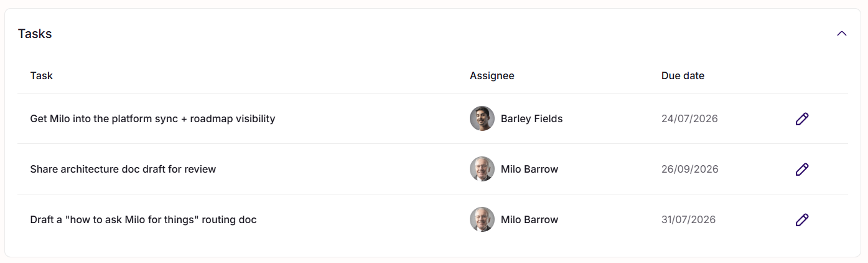The width and height of the screenshot is (868, 263).
Task: Open the "how to ask Milo" routing doc task
Action: pos(143,219)
